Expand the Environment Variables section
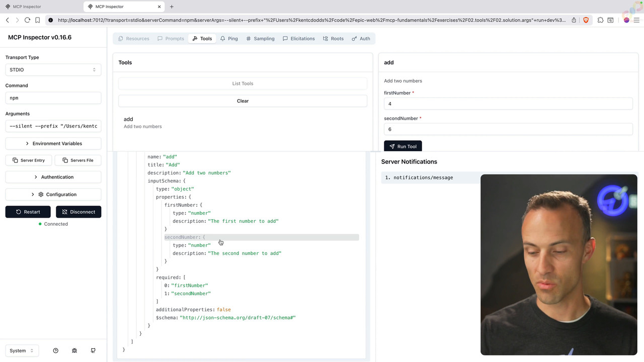Viewport: 644px width, 362px height. tap(53, 143)
